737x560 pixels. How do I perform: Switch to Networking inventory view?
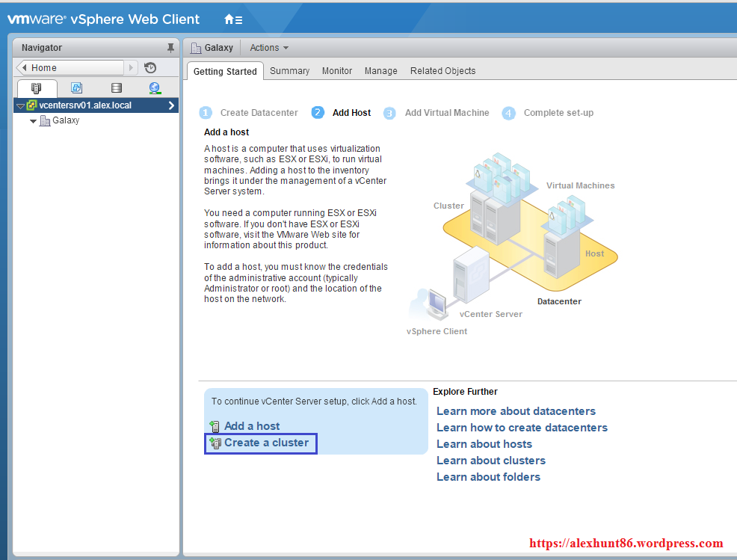[155, 88]
